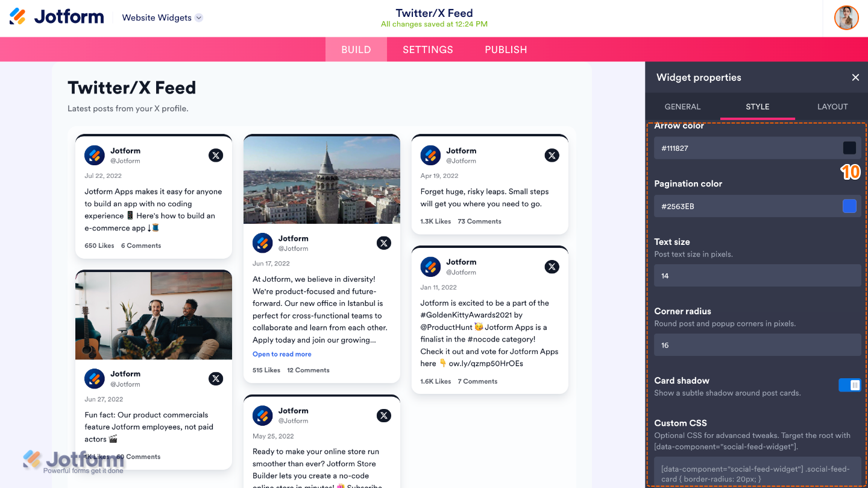Click Jotform avatar on May 25, 2022 post
This screenshot has width=868, height=488.
click(x=263, y=415)
